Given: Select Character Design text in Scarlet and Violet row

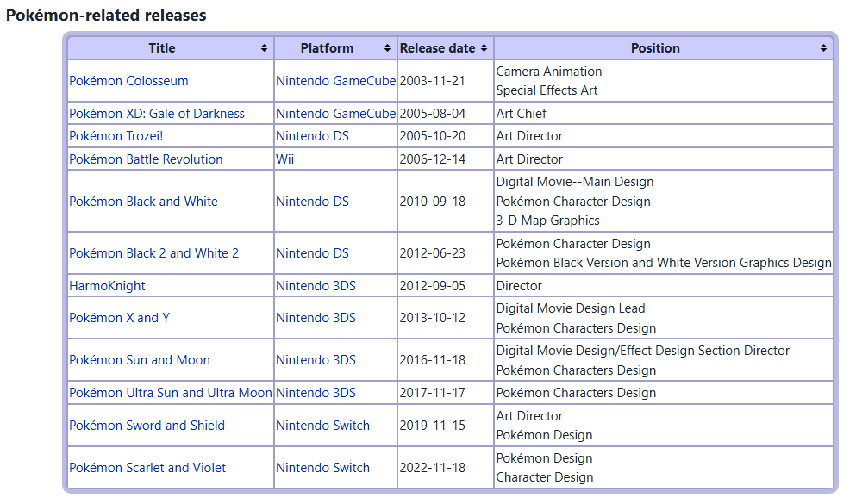Looking at the screenshot, I should pyautogui.click(x=545, y=477).
